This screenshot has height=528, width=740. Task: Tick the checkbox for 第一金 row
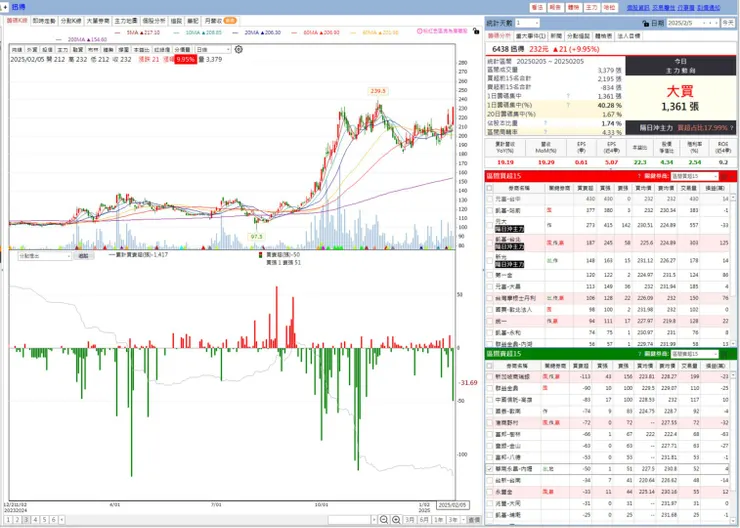(489, 275)
